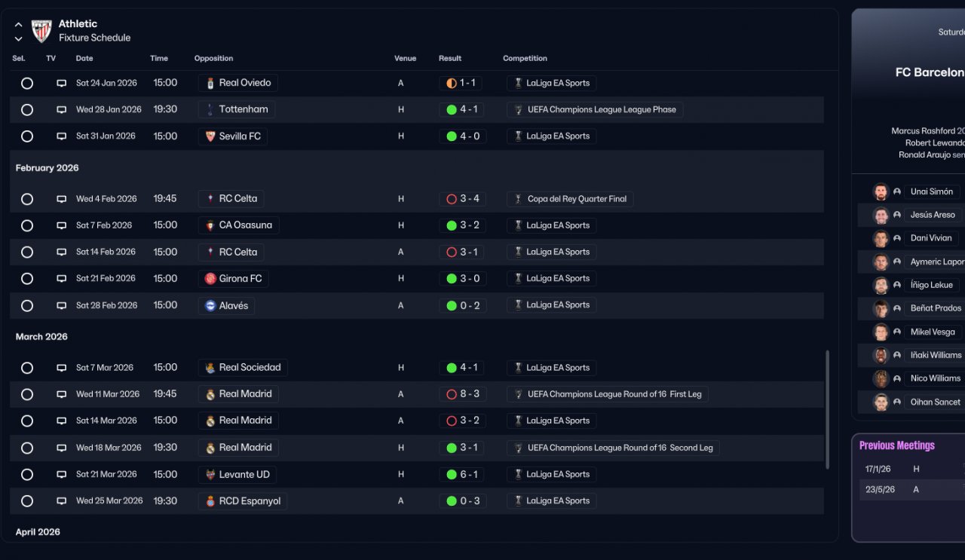Viewport: 965px width, 560px height.
Task: Select the Real Oviedo fixture radio button
Action: pos(27,84)
